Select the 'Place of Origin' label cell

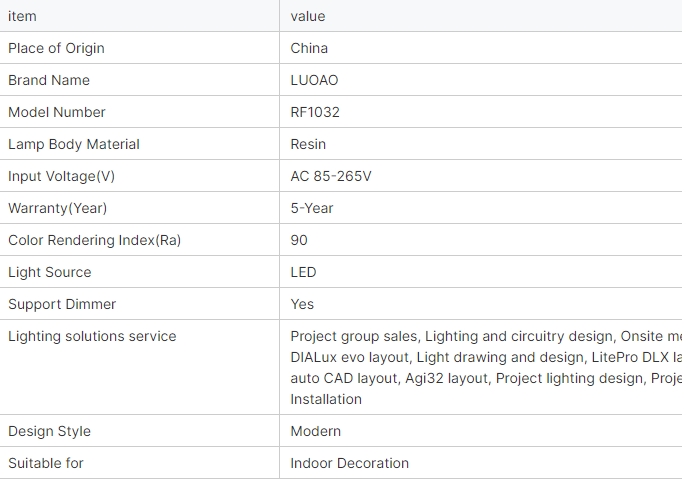coord(56,48)
